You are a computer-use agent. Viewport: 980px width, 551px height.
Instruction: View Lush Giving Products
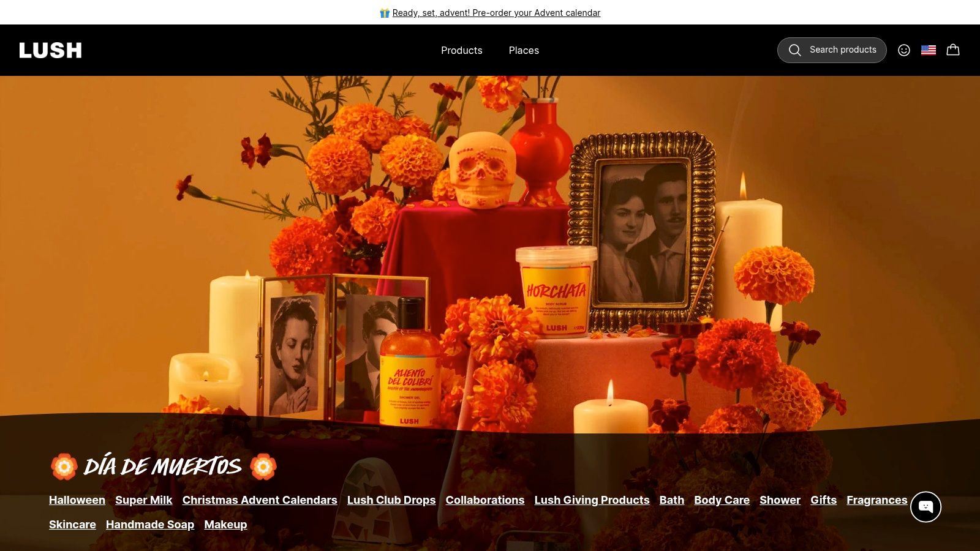[592, 500]
